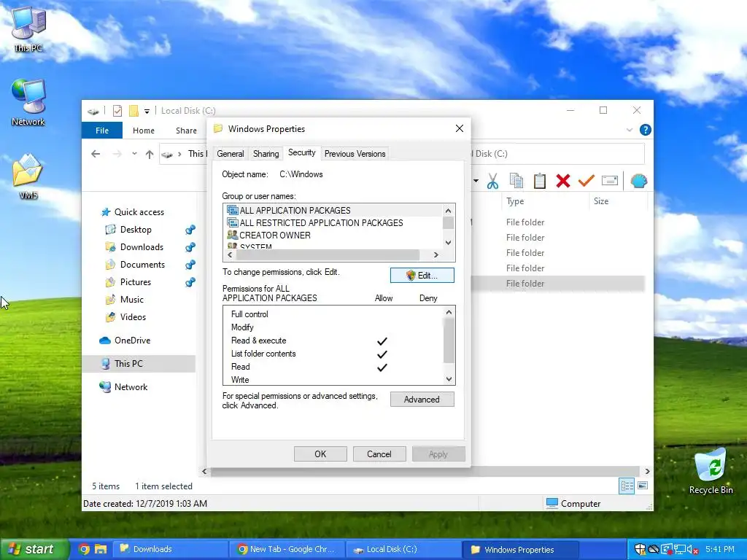Open the File menu in Explorer

[x=102, y=131]
